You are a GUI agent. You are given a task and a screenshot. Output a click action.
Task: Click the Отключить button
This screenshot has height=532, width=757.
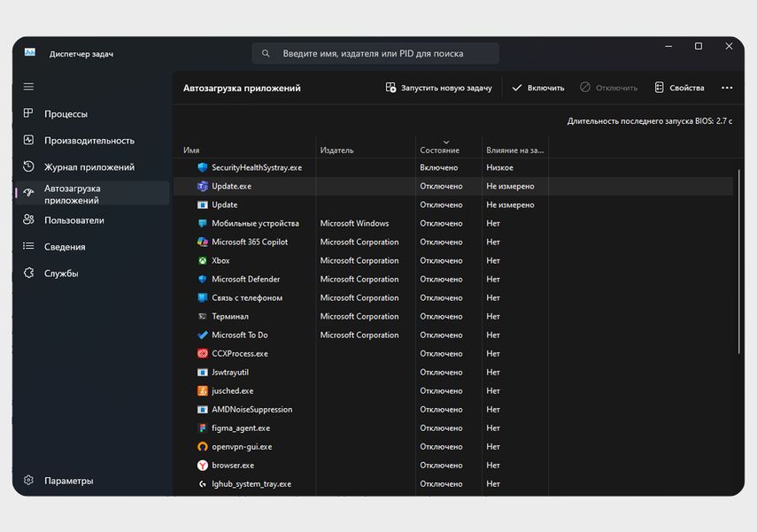608,88
